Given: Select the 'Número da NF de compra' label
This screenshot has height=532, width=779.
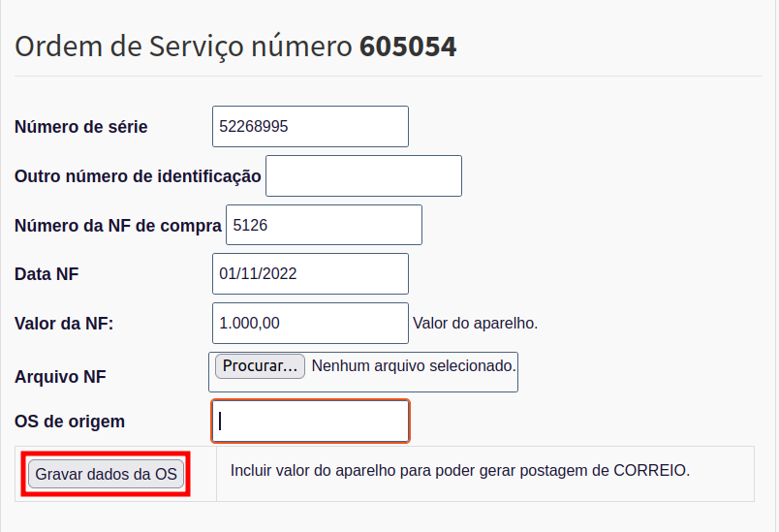Looking at the screenshot, I should coord(118,226).
